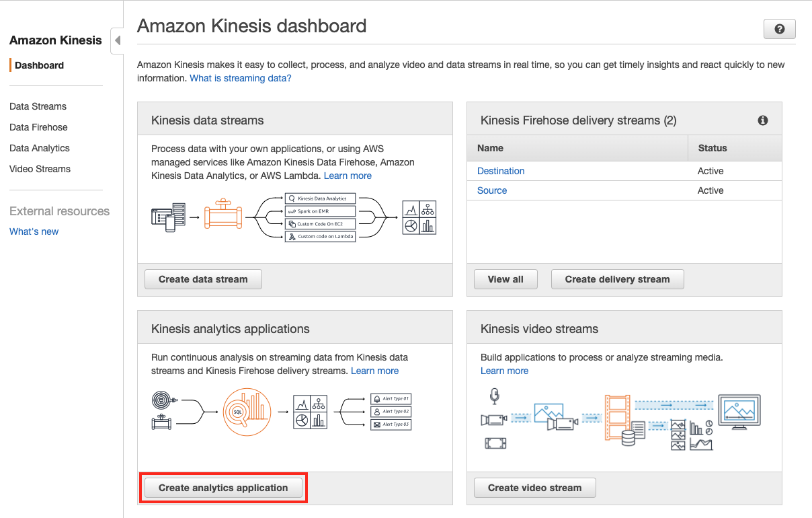The image size is (812, 518).
Task: Open the What's new link
Action: (x=34, y=231)
